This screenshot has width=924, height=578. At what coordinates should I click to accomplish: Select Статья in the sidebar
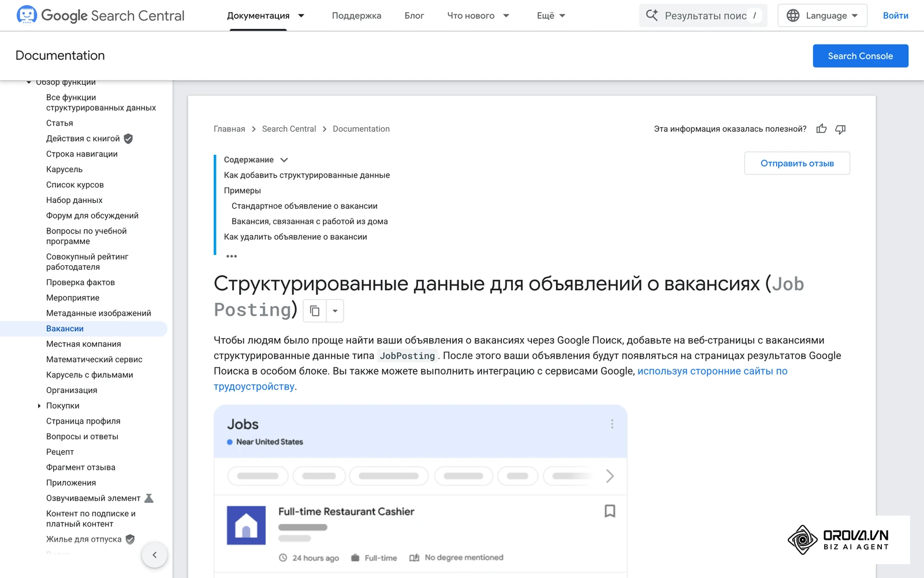tap(59, 123)
